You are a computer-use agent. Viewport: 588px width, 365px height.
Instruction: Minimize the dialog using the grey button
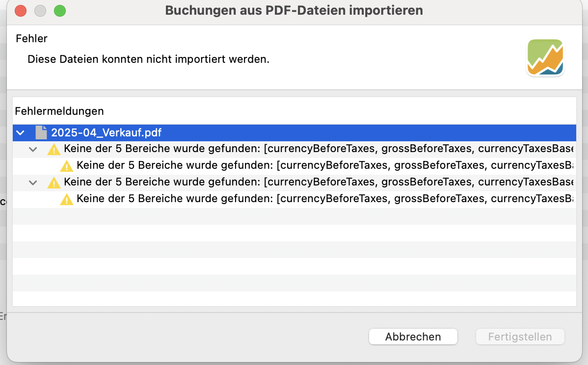tap(40, 11)
